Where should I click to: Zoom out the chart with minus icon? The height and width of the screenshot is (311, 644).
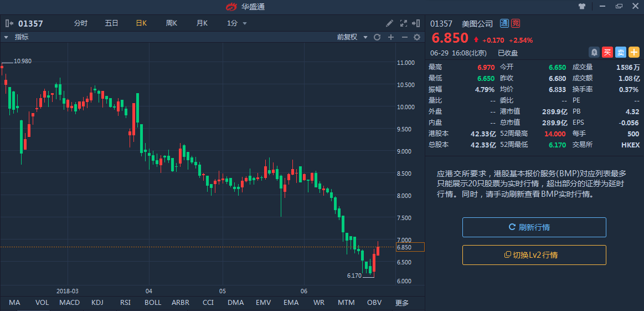[404, 37]
